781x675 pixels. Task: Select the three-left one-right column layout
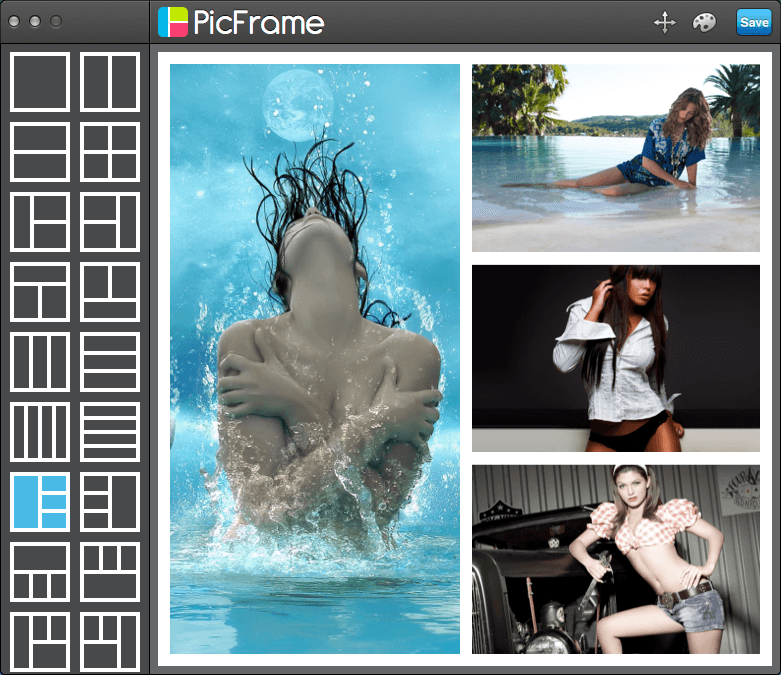click(x=110, y=502)
